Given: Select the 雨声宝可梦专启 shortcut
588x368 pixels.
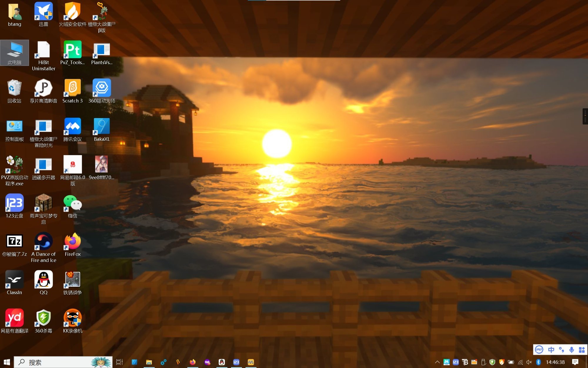Looking at the screenshot, I should click(x=44, y=209).
